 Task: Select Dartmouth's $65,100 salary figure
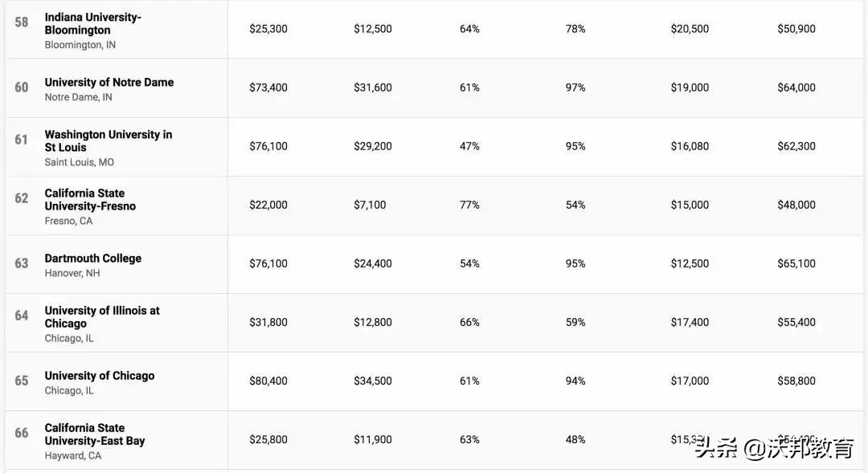[x=796, y=263]
